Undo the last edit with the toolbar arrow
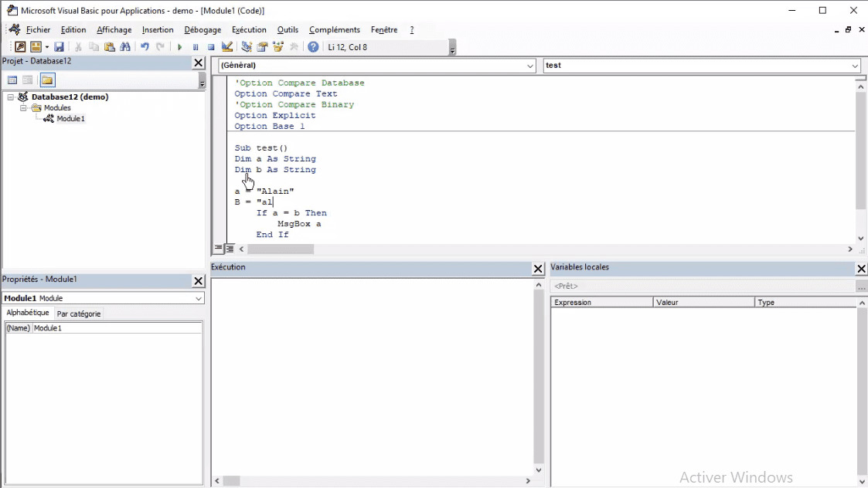This screenshot has width=868, height=488. tap(145, 47)
